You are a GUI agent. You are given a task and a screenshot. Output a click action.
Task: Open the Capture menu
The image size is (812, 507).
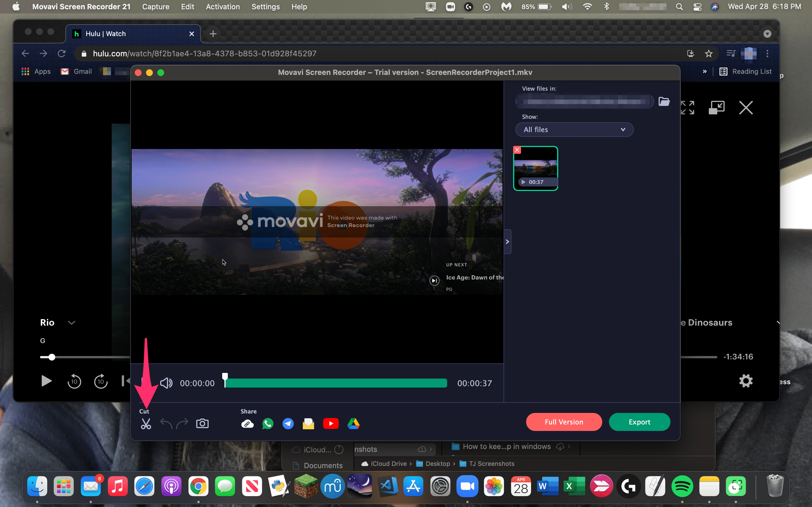click(155, 7)
